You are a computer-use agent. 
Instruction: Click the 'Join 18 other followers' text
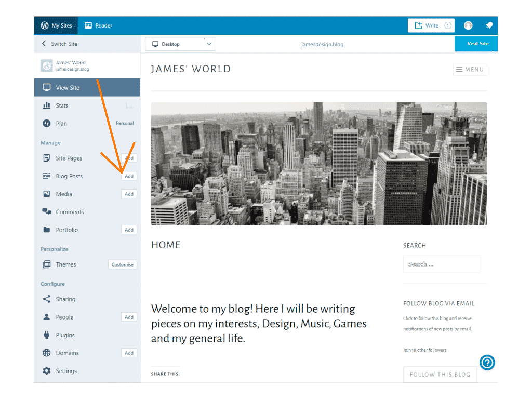point(425,350)
